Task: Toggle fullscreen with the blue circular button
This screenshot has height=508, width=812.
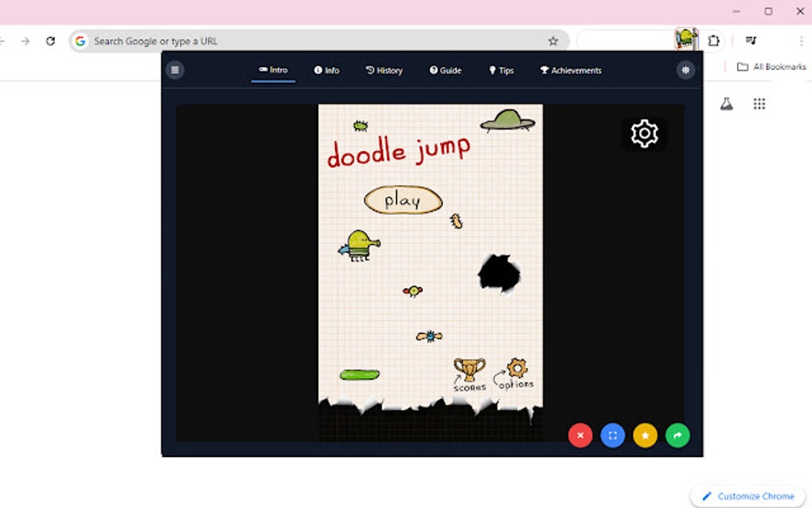Action: (612, 436)
